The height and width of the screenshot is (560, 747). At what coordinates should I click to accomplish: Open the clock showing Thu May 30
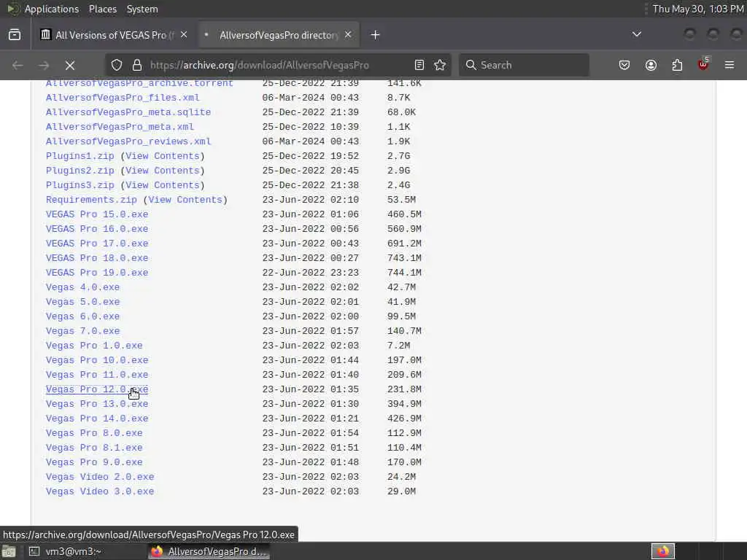point(698,9)
